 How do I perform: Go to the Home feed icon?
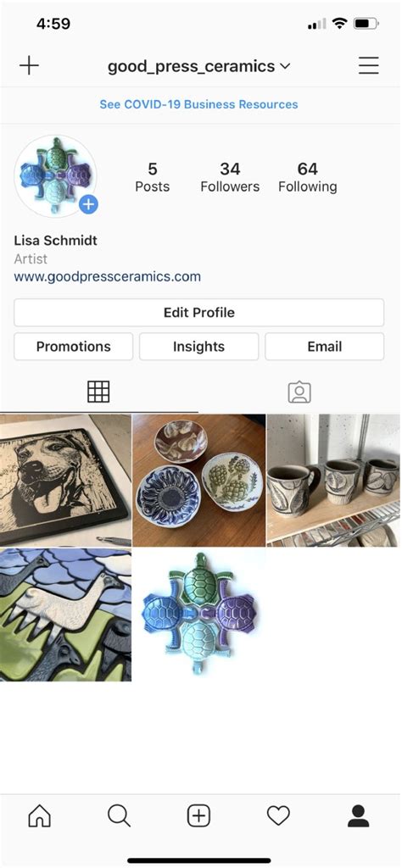(39, 815)
